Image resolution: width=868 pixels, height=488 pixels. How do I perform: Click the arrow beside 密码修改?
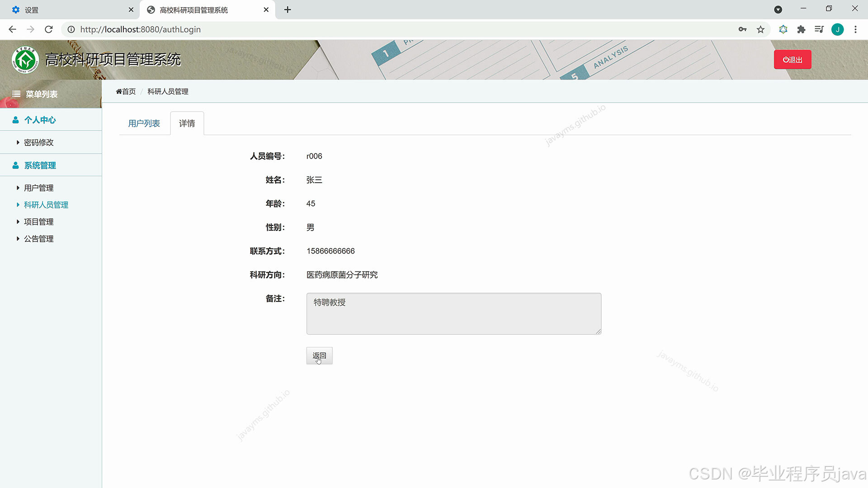coord(18,142)
